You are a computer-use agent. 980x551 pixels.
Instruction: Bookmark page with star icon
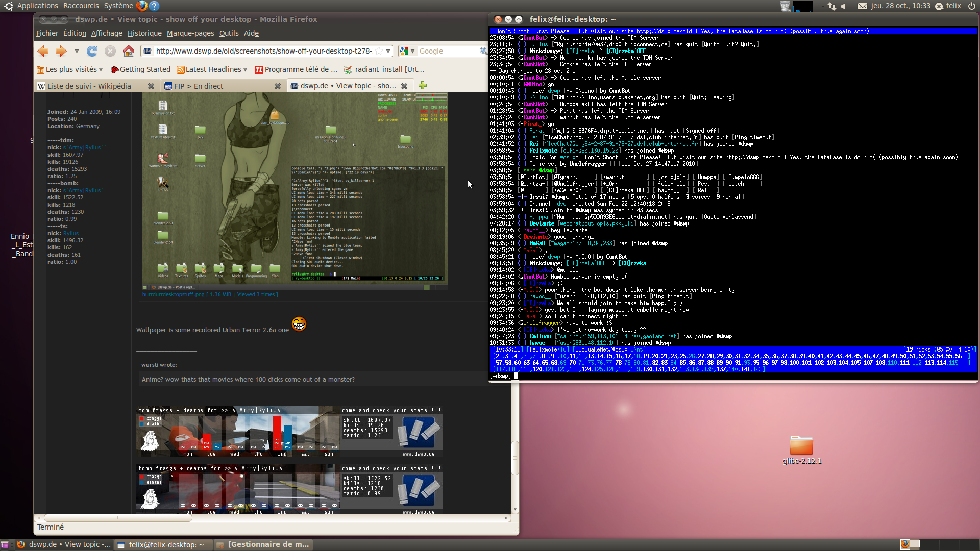tap(379, 51)
